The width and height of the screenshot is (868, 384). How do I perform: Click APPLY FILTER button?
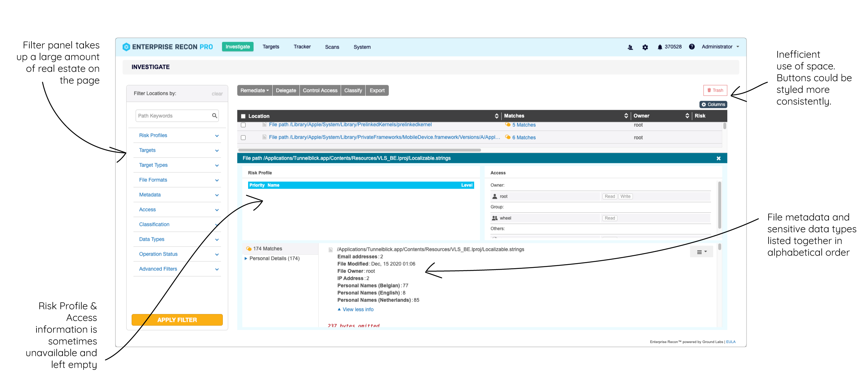pyautogui.click(x=177, y=320)
